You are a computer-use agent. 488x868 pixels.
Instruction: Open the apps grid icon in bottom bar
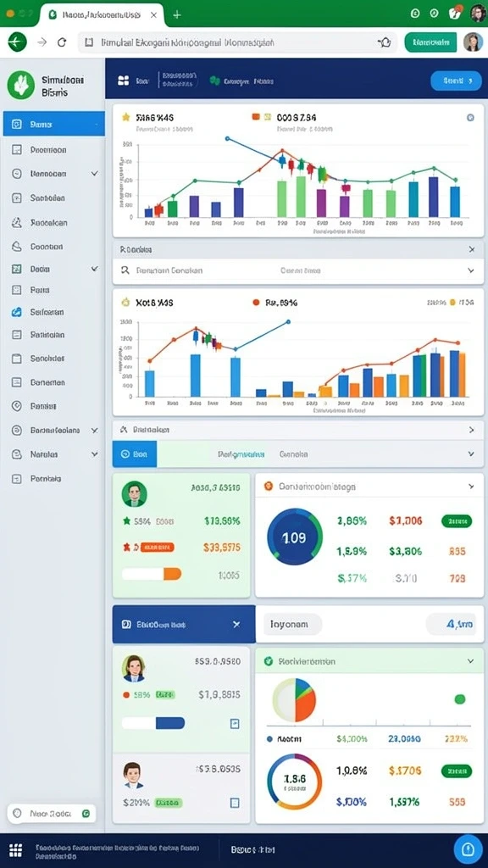(16, 849)
